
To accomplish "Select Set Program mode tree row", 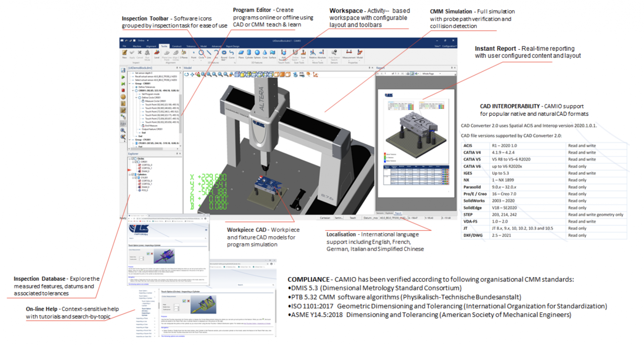I will pyautogui.click(x=149, y=94).
